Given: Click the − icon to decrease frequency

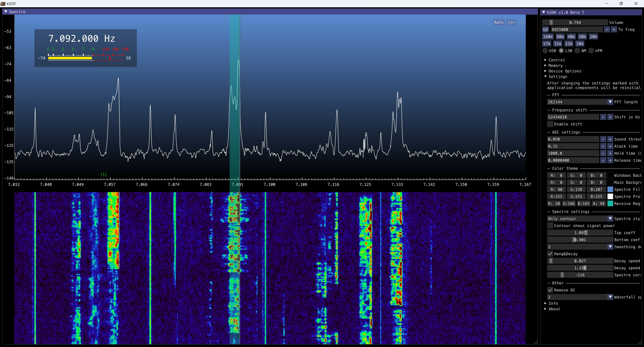Looking at the screenshot, I should [x=607, y=29].
